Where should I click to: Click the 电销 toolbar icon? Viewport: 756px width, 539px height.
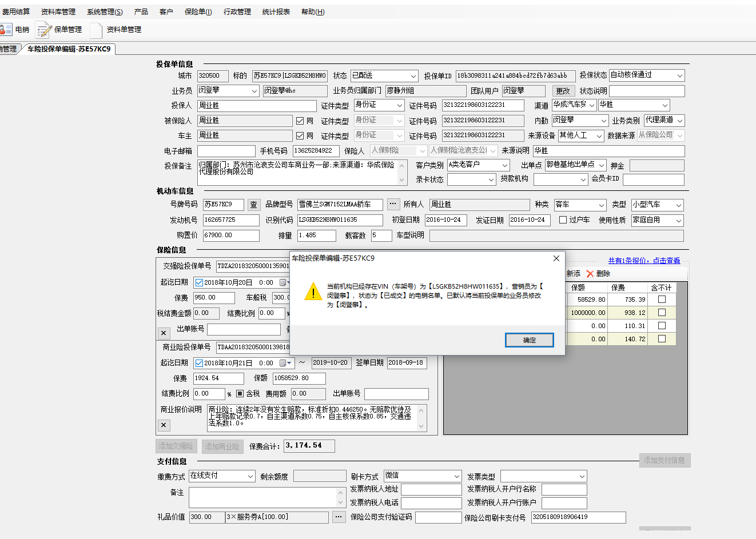click(7, 30)
